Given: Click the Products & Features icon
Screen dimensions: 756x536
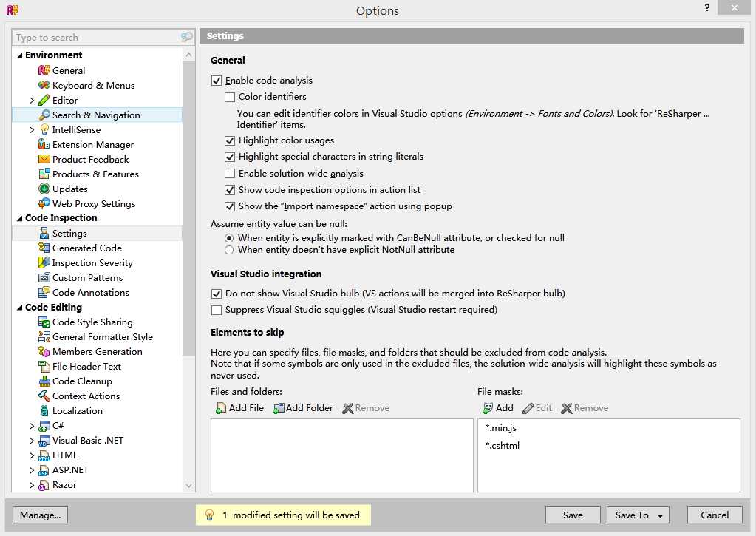Looking at the screenshot, I should [44, 174].
